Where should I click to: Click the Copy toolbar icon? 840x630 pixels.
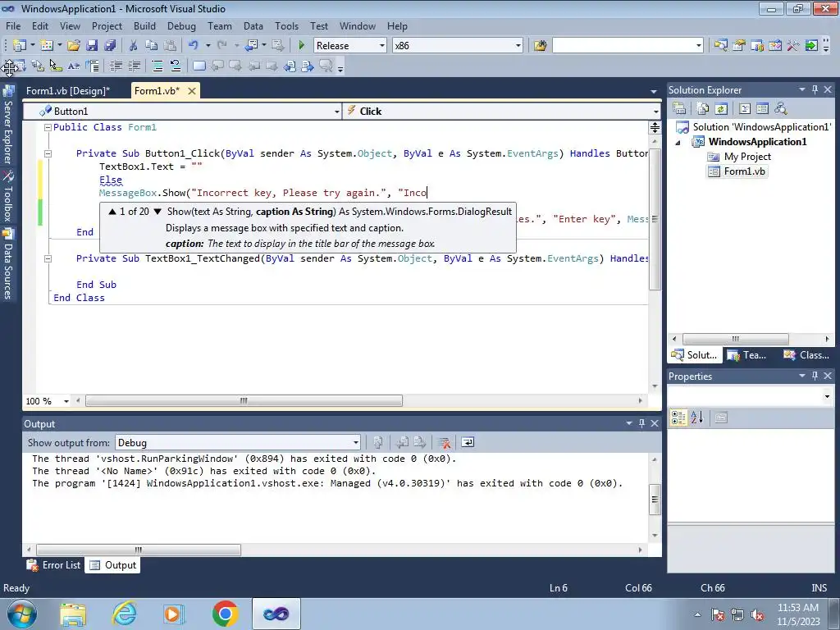point(152,46)
